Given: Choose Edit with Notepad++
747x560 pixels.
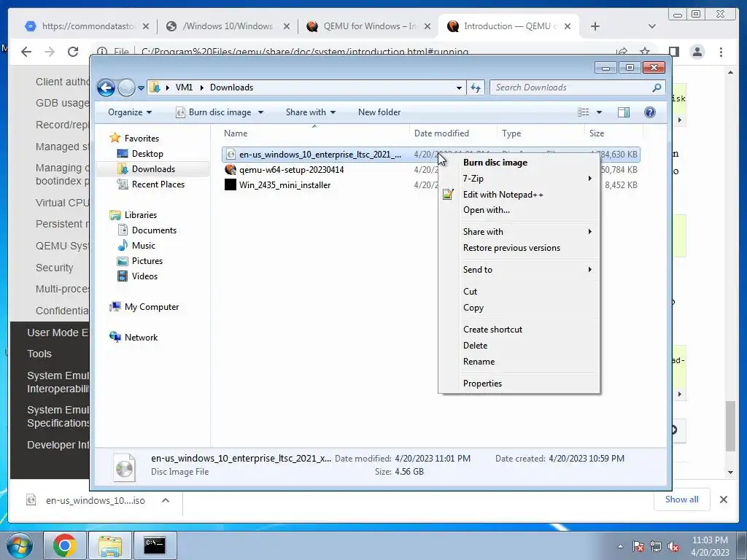Looking at the screenshot, I should [503, 195].
